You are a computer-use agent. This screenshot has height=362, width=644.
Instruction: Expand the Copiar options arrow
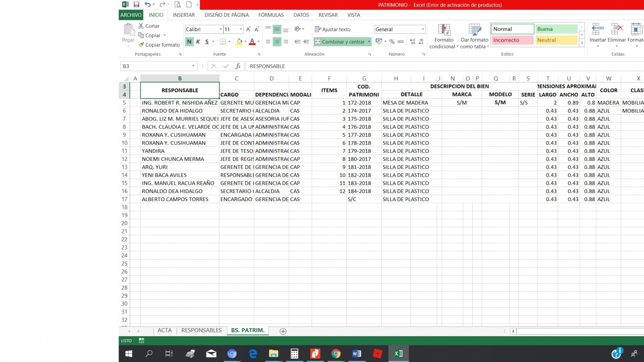pos(164,35)
